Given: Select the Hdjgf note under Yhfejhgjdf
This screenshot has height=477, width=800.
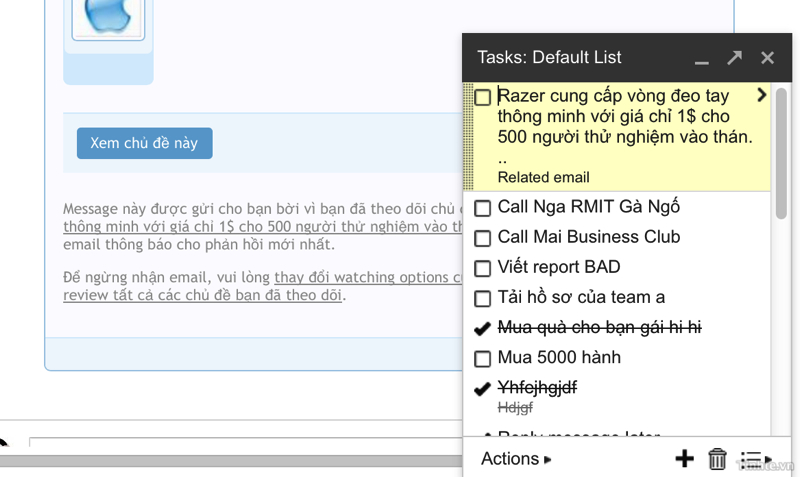Looking at the screenshot, I should point(515,407).
